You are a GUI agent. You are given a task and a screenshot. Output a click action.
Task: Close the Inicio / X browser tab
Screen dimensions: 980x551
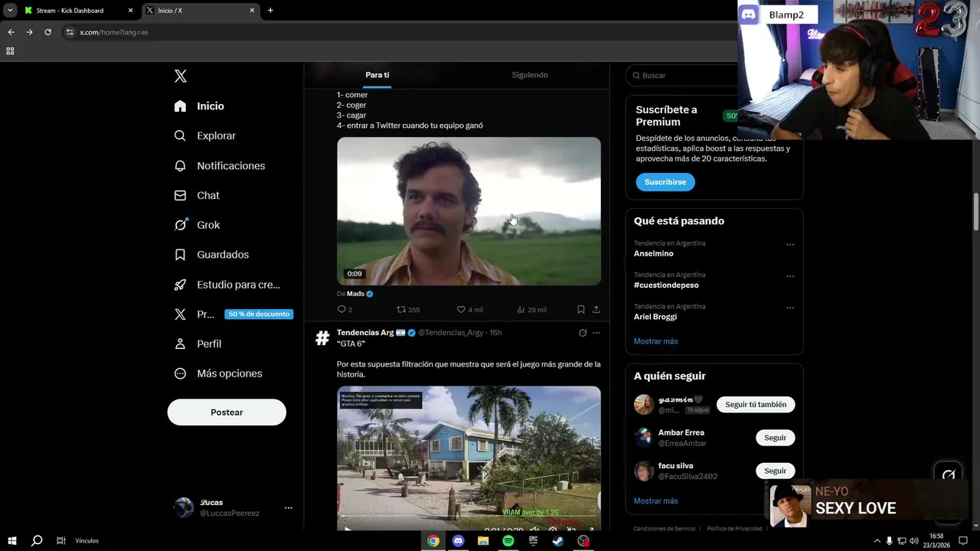click(x=252, y=11)
